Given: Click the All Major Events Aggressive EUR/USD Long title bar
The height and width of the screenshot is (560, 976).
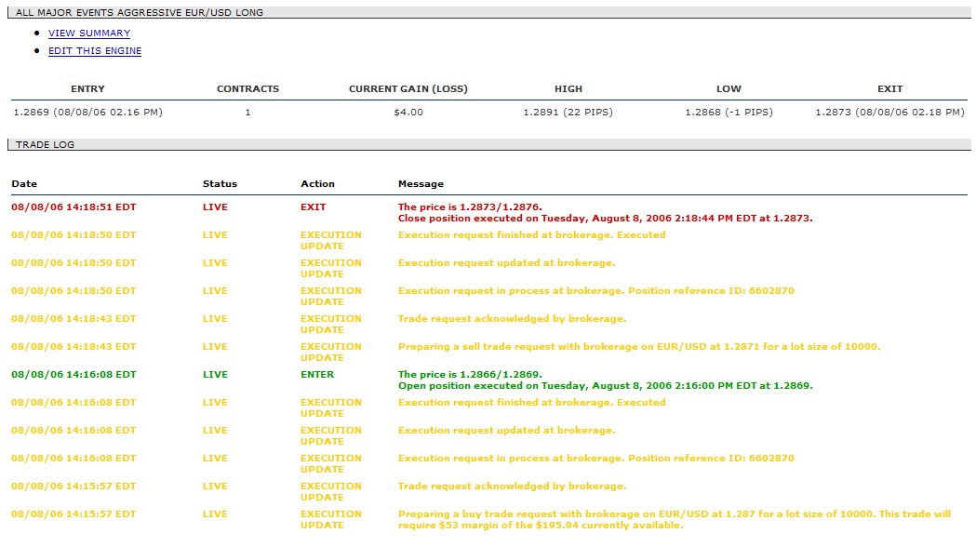Looking at the screenshot, I should [x=140, y=13].
